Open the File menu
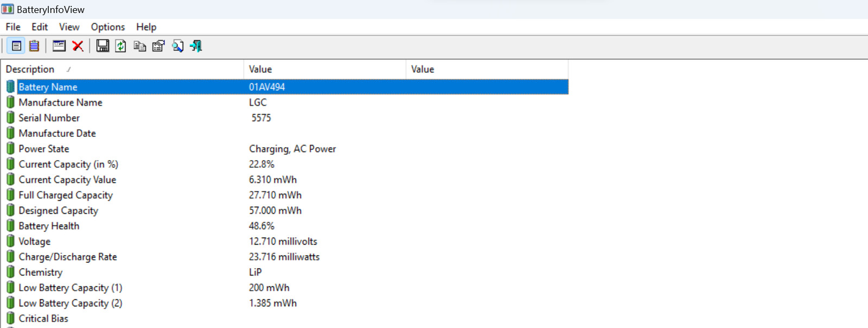 13,27
